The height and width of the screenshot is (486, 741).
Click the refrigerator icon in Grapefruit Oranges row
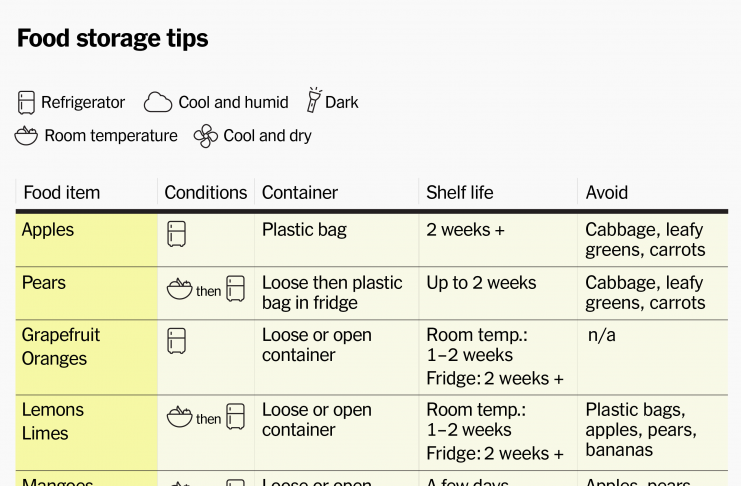[176, 341]
